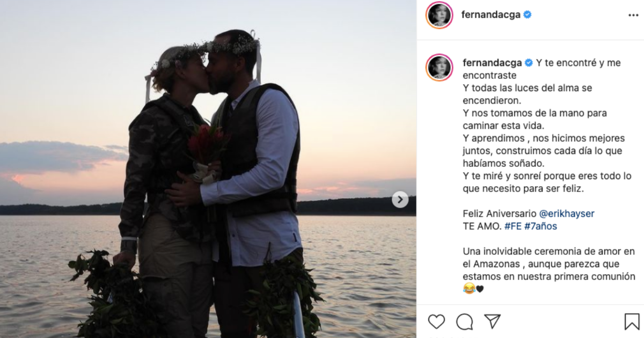Open the profile avatar next to the caption
644x338 pixels.
pyautogui.click(x=438, y=63)
